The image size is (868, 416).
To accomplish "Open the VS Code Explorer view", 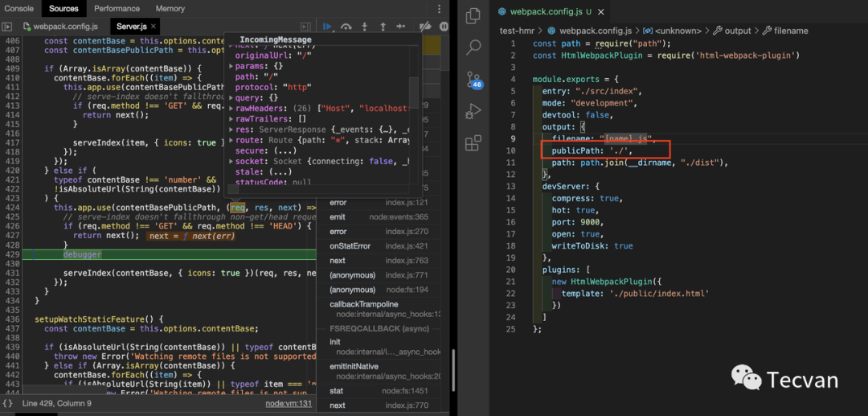I will (473, 16).
